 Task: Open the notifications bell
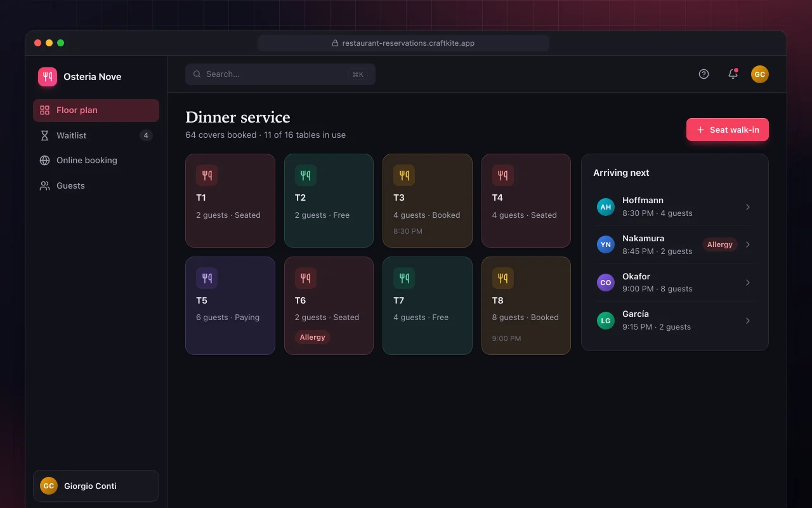coord(733,74)
